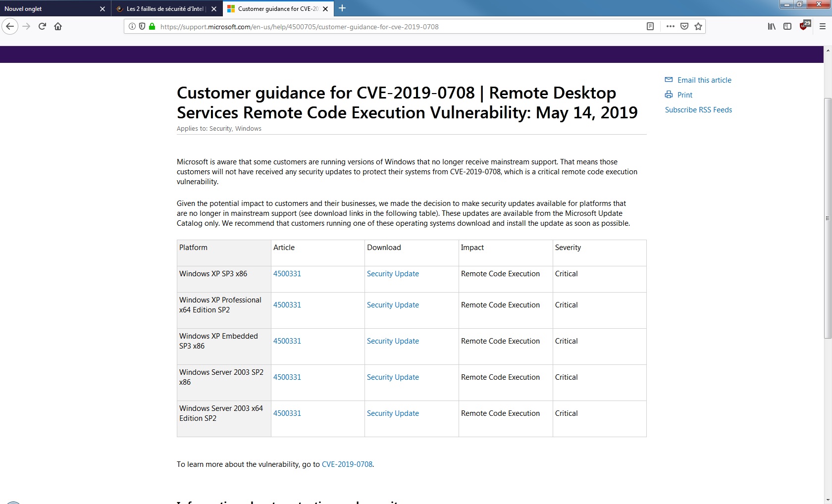This screenshot has height=504, width=832.
Task: Open a new tab with plus button
Action: (x=342, y=8)
